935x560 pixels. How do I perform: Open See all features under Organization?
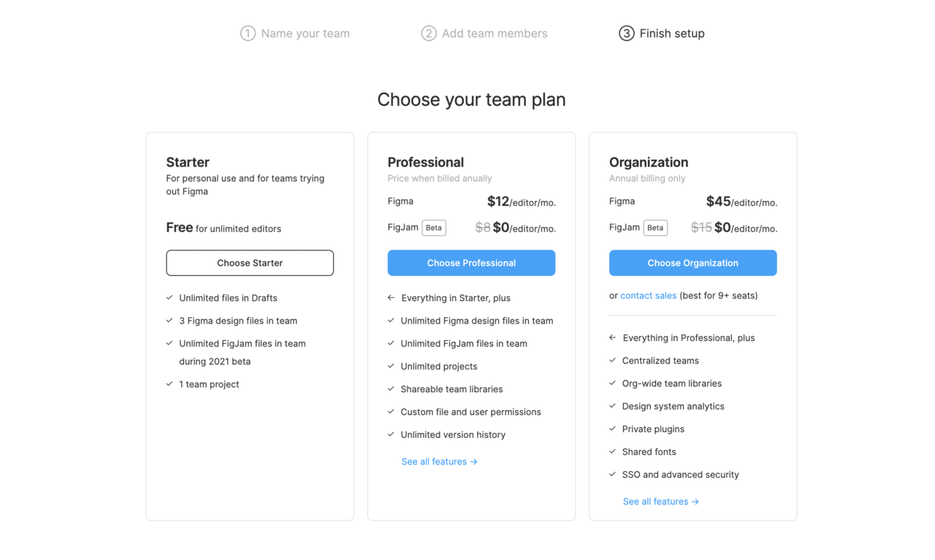660,502
